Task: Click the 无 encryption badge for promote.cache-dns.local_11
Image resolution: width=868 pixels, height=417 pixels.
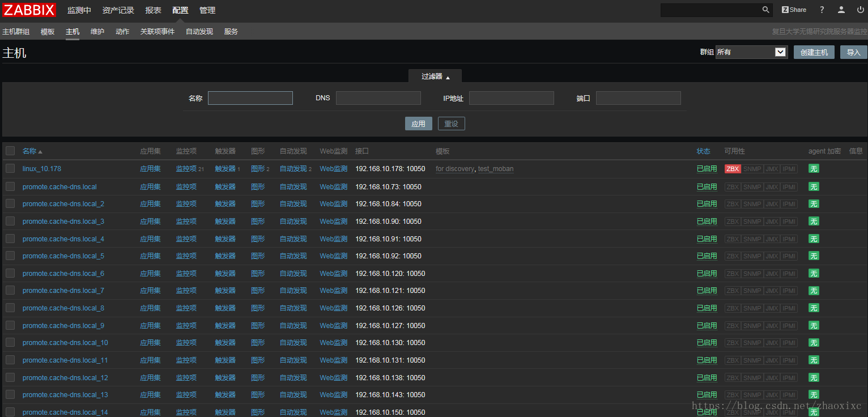Action: [814, 360]
